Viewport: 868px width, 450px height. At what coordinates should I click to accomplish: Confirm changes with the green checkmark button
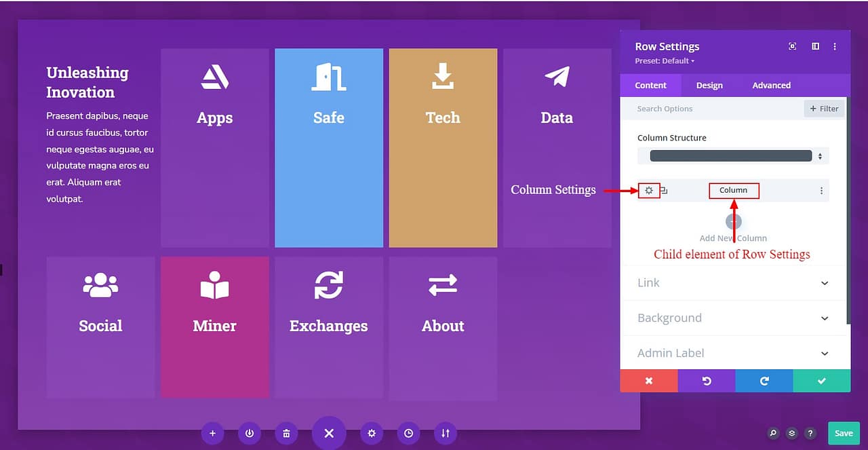(821, 381)
